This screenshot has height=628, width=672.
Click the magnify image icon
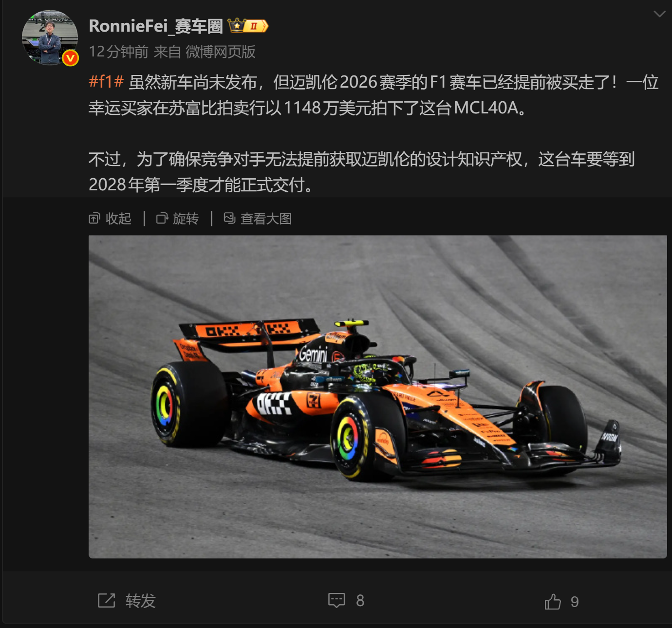click(229, 219)
